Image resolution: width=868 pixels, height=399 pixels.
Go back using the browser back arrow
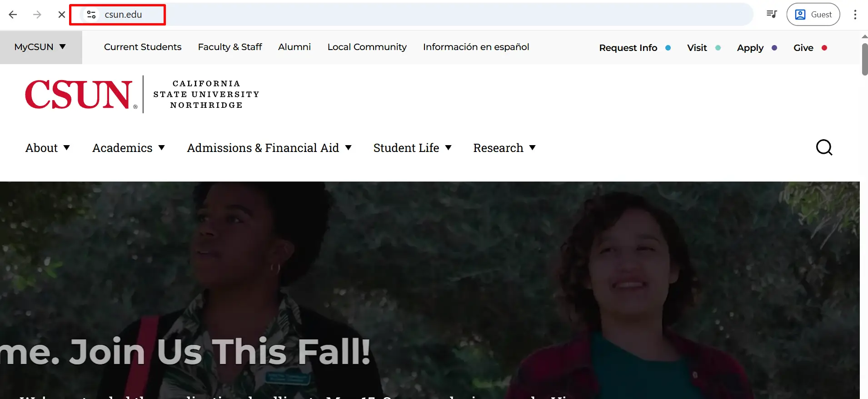[13, 15]
